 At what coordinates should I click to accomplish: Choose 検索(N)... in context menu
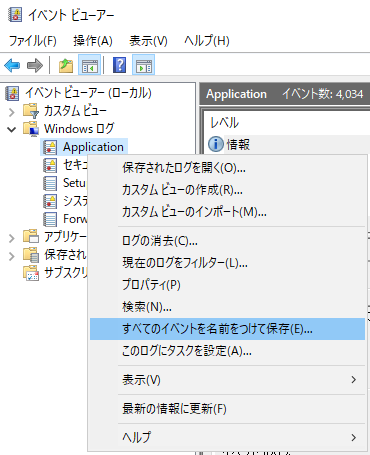coord(227,307)
